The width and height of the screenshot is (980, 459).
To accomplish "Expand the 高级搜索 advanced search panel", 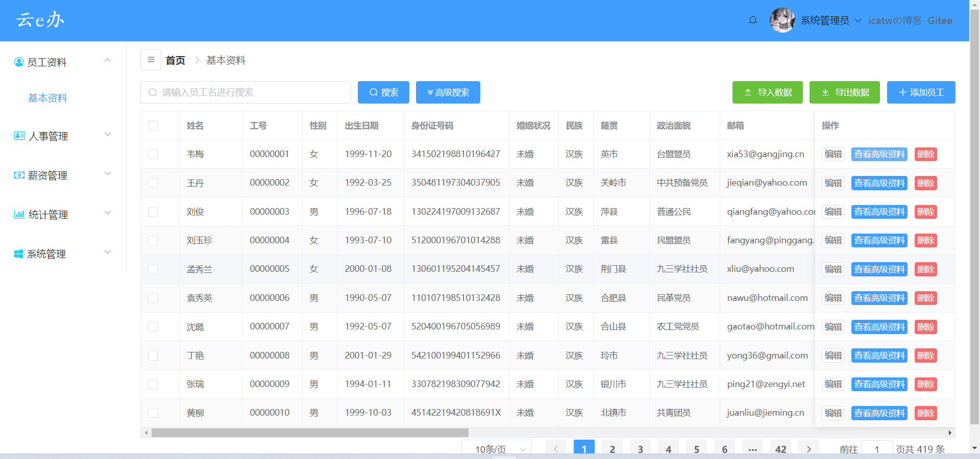I will (x=448, y=92).
